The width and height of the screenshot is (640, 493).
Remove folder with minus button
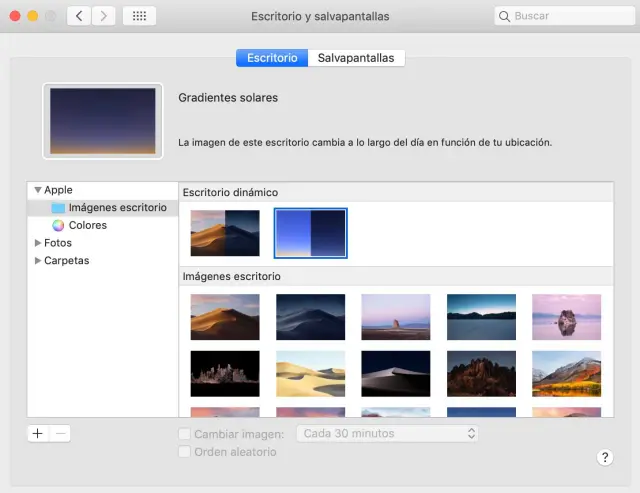(x=60, y=433)
